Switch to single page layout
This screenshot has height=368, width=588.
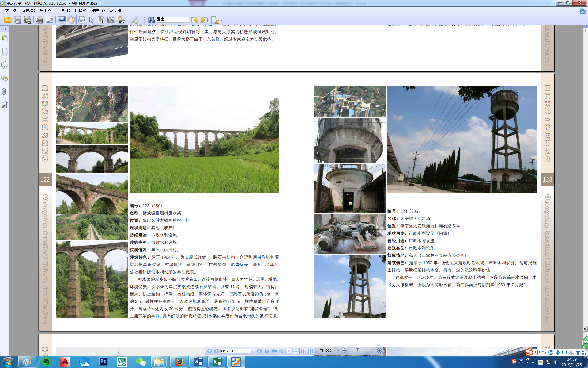click(289, 351)
